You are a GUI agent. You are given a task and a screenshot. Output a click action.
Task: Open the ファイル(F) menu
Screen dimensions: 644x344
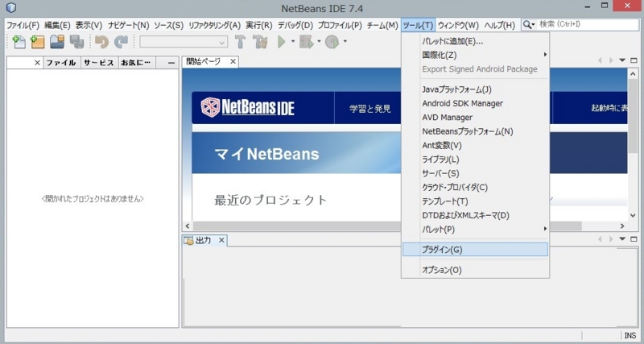23,26
